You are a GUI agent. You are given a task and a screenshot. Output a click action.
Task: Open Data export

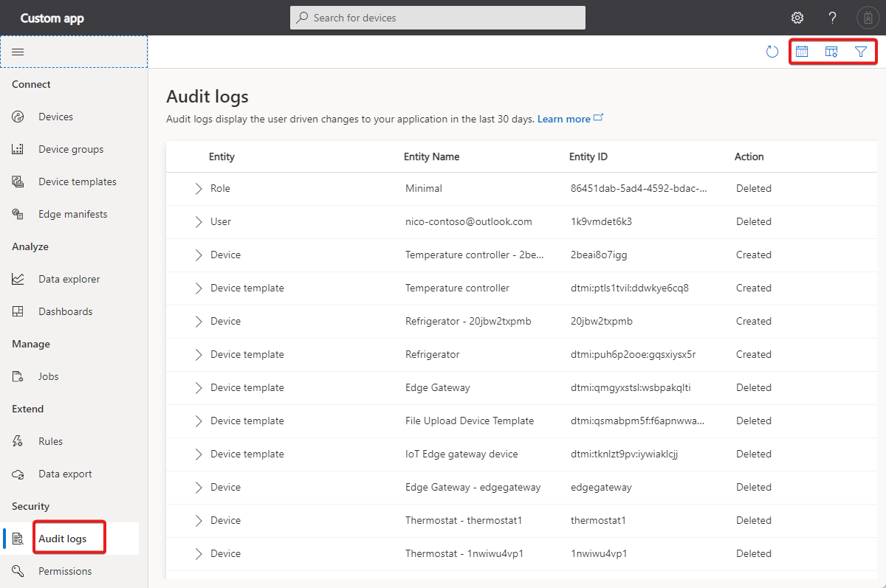[x=65, y=473]
